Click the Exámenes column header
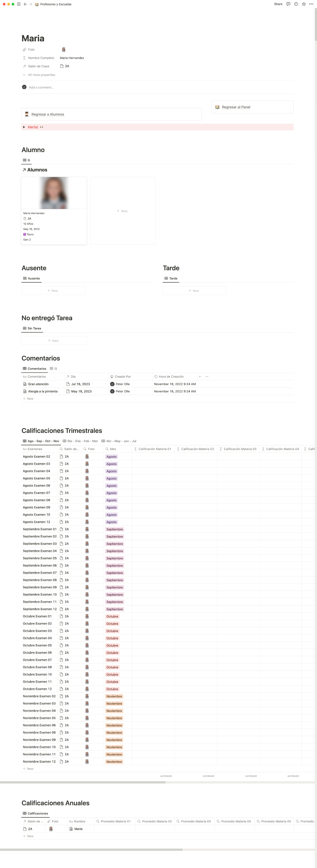 pyautogui.click(x=39, y=449)
